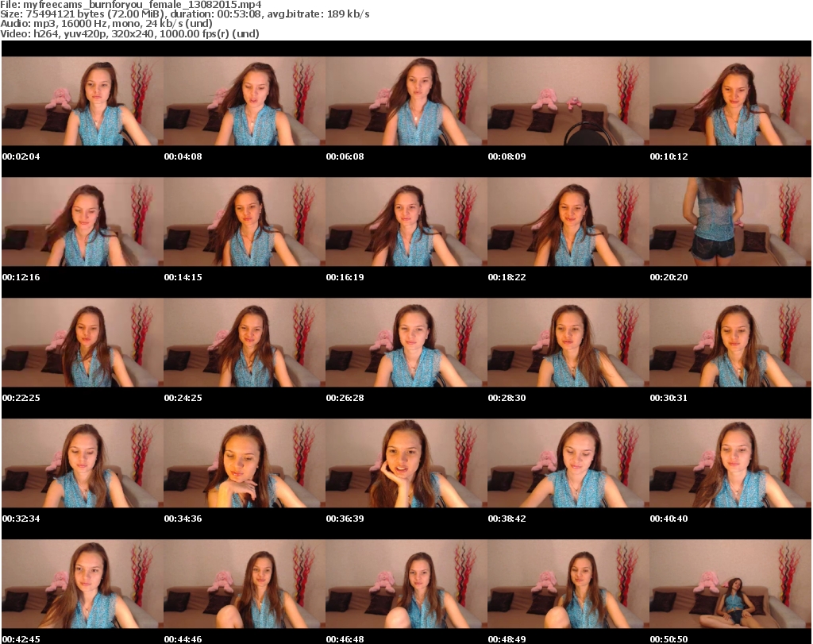The width and height of the screenshot is (813, 644).
Task: Click the timestamp text 00:02:04
Action: (21, 156)
